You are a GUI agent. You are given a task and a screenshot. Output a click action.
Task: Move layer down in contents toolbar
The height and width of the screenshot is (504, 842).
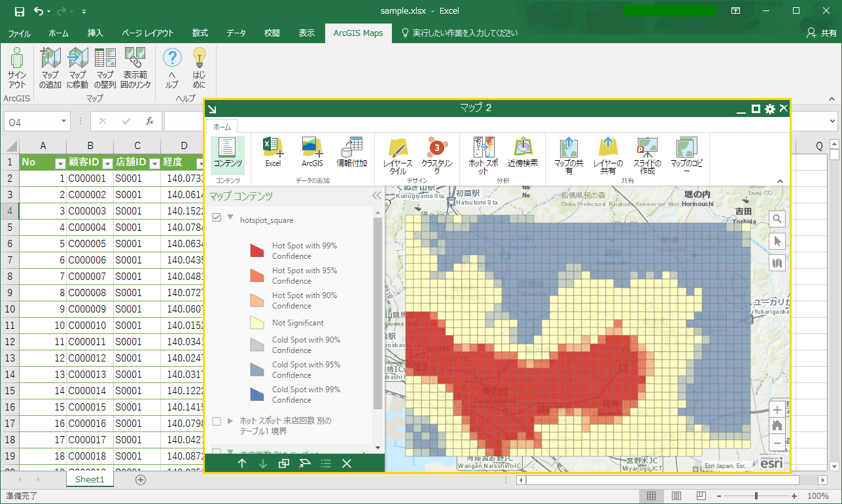pos(263,463)
